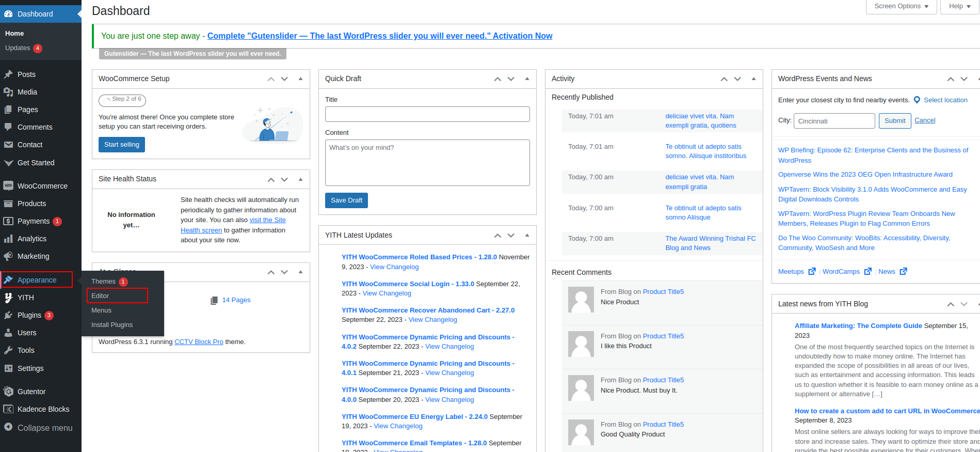Click the Appearance paintbrush icon
980x452 pixels.
8,280
